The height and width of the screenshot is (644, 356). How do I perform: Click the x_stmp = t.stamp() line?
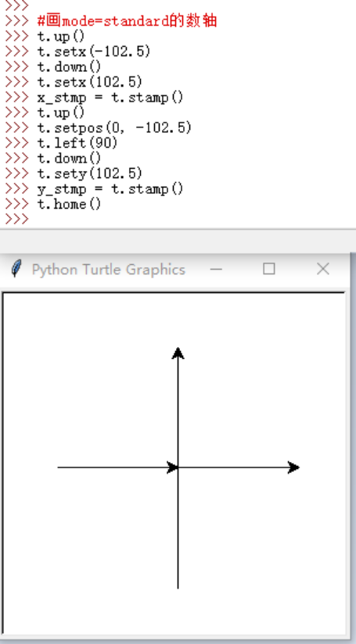tap(110, 98)
